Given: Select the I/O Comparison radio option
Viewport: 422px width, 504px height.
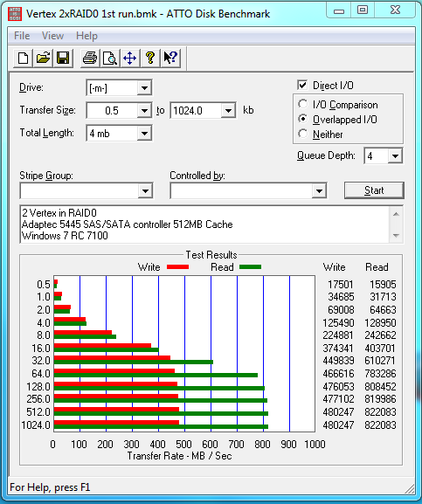Looking at the screenshot, I should tap(302, 104).
